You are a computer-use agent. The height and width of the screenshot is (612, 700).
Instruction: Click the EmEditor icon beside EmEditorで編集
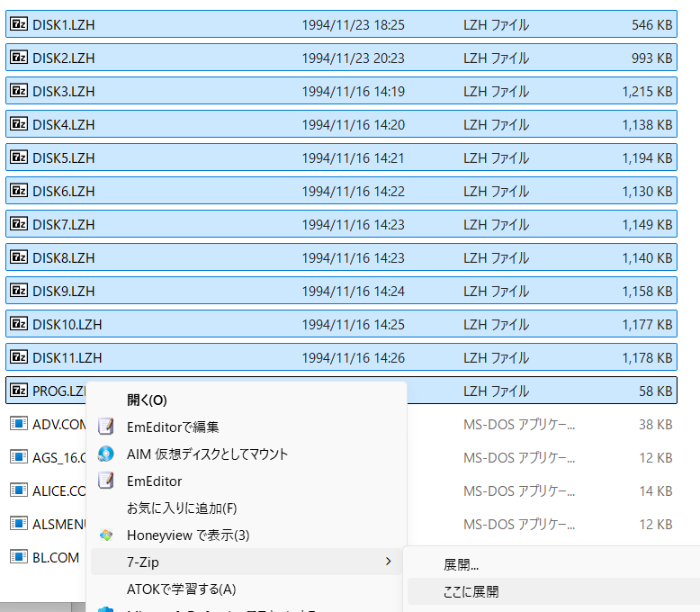click(106, 427)
